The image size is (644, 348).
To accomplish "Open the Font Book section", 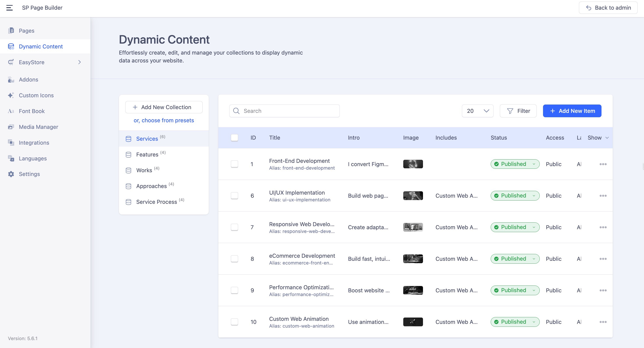I will (32, 111).
